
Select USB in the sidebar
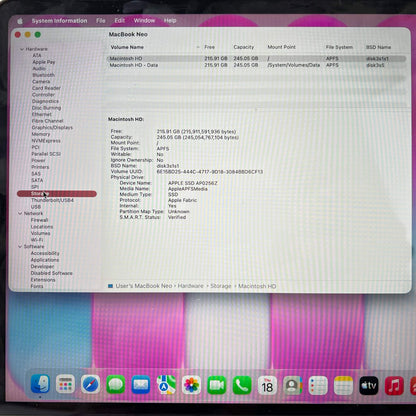click(x=36, y=207)
